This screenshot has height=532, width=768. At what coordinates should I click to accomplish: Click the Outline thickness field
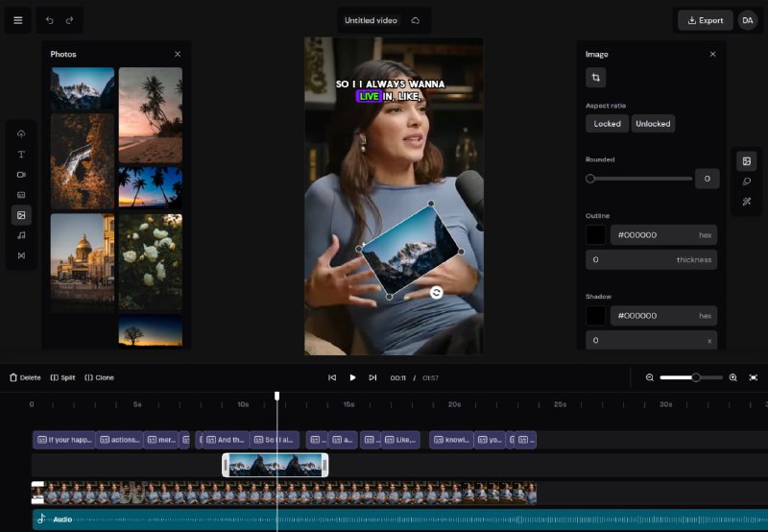point(652,259)
